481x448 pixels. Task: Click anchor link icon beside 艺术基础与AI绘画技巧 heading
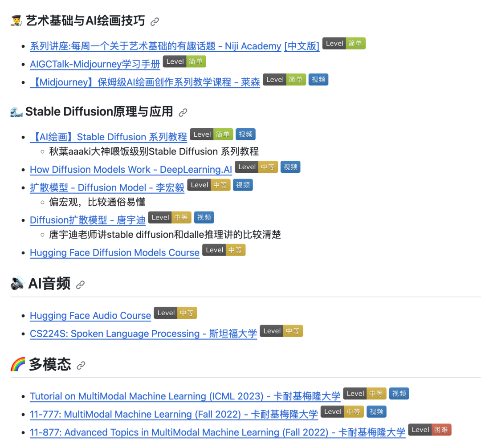[x=155, y=21]
